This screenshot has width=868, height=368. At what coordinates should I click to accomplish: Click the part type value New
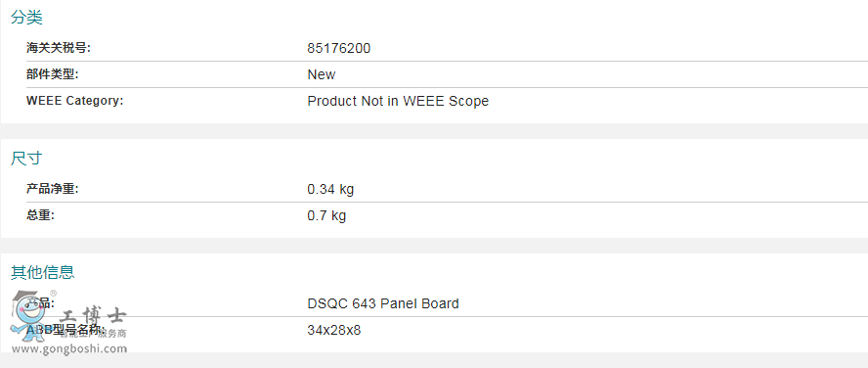tap(321, 74)
